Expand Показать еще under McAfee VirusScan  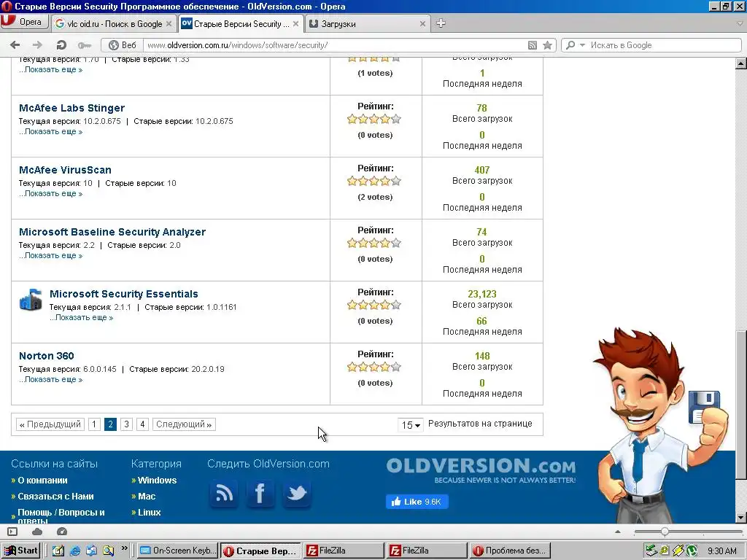(50, 193)
